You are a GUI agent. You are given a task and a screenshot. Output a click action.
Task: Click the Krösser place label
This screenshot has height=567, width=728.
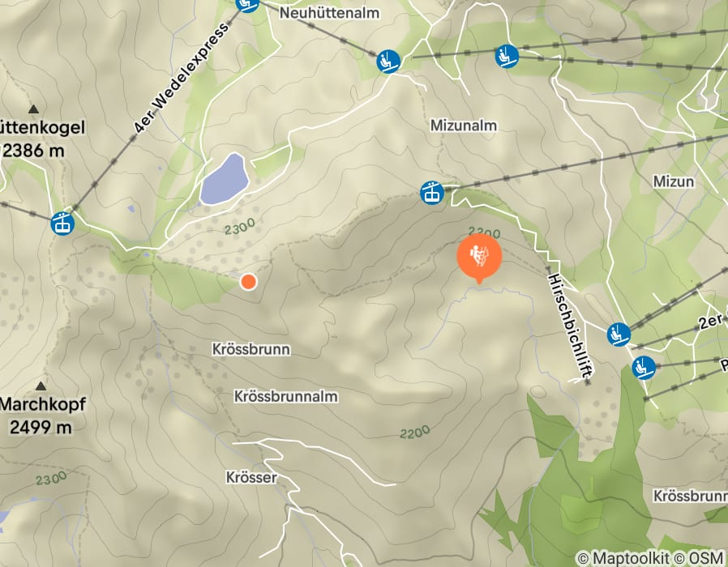251,477
